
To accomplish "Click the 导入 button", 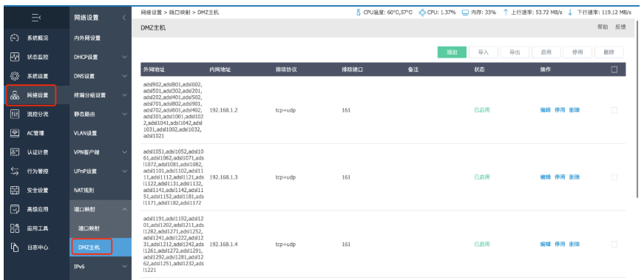I will click(x=484, y=52).
